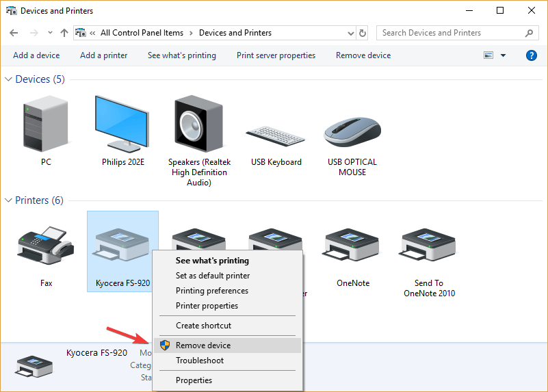Viewport: 548px width, 392px height.
Task: Focus the Search Devices and Printers field
Action: tap(458, 33)
